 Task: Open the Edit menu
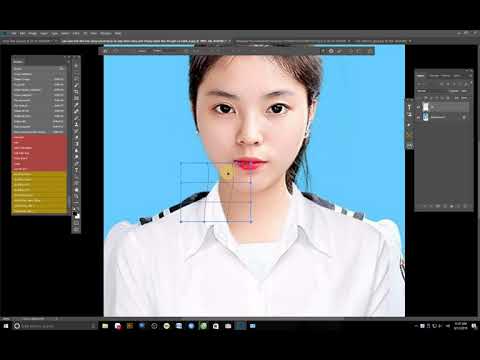point(22,34)
